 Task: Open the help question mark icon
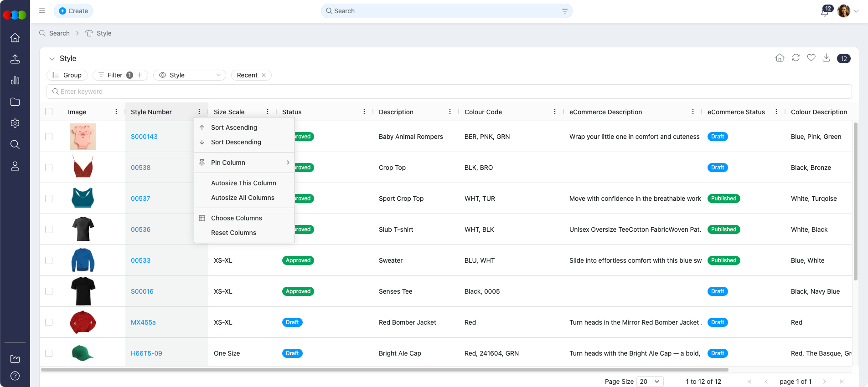[x=15, y=376]
